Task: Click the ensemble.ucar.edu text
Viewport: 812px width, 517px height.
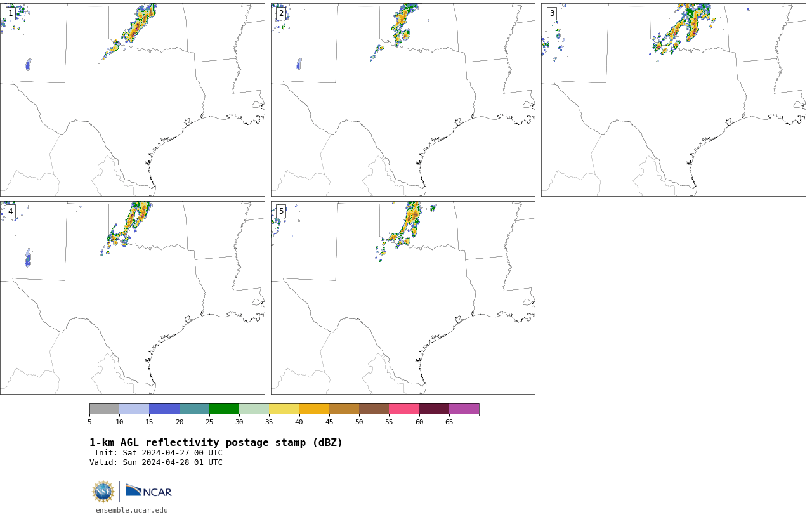Action: click(x=132, y=510)
